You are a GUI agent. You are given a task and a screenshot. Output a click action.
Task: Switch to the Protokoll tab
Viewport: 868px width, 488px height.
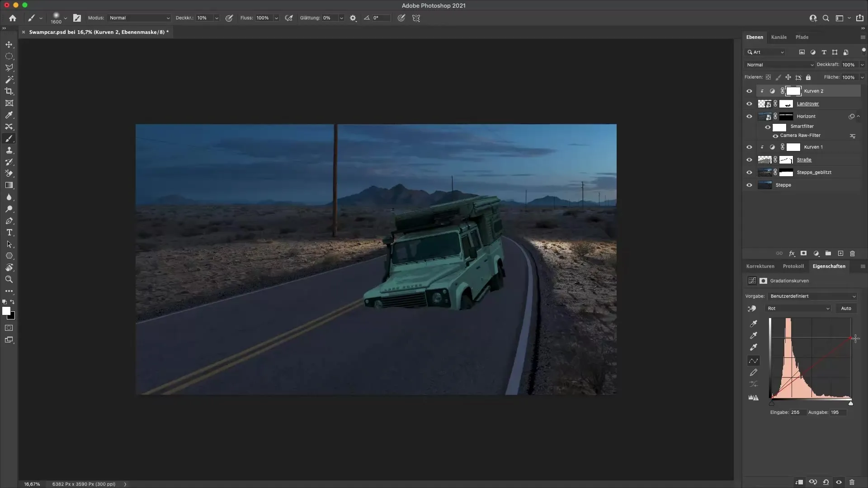[x=793, y=266]
